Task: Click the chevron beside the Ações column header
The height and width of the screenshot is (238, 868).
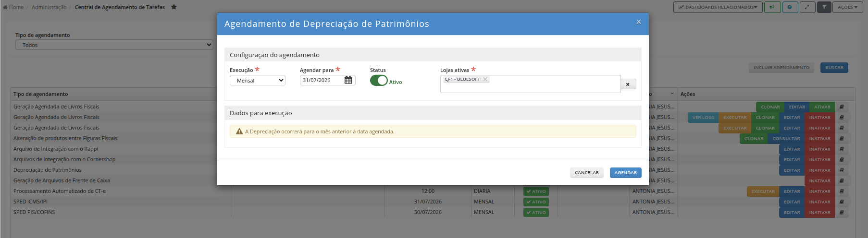Action: 672,94
